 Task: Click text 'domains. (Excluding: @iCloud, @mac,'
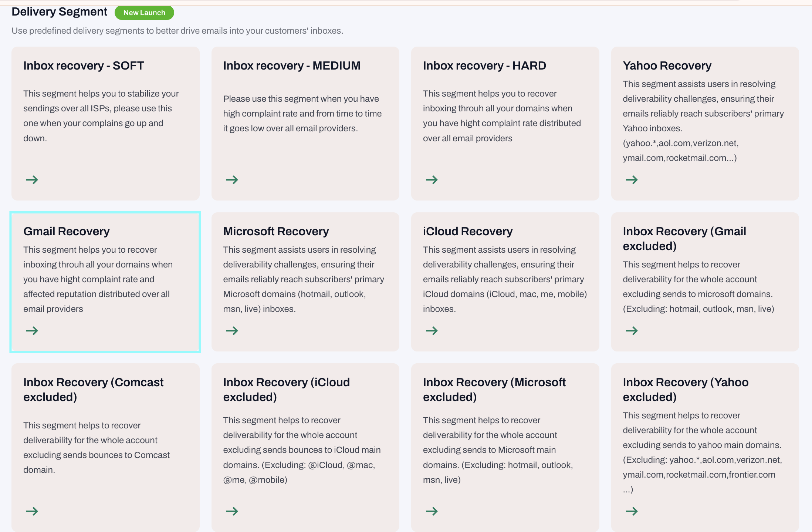pos(299,465)
